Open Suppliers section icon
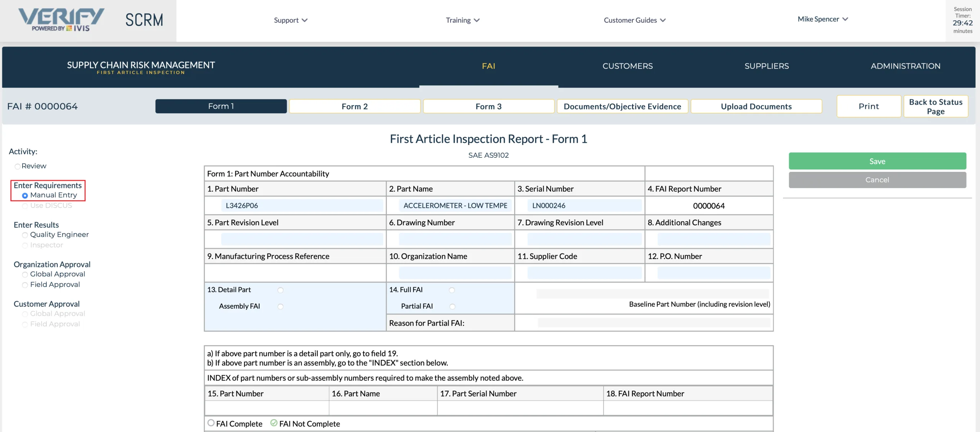980x432 pixels. 766,65
